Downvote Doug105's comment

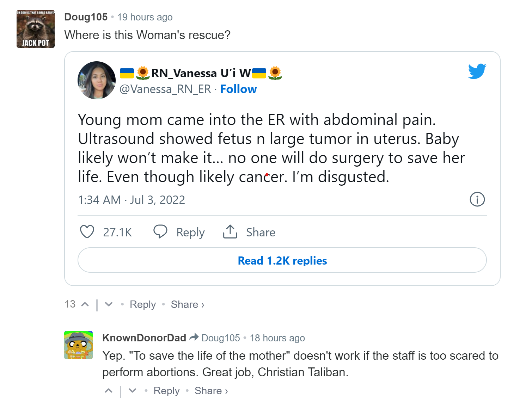click(x=109, y=304)
